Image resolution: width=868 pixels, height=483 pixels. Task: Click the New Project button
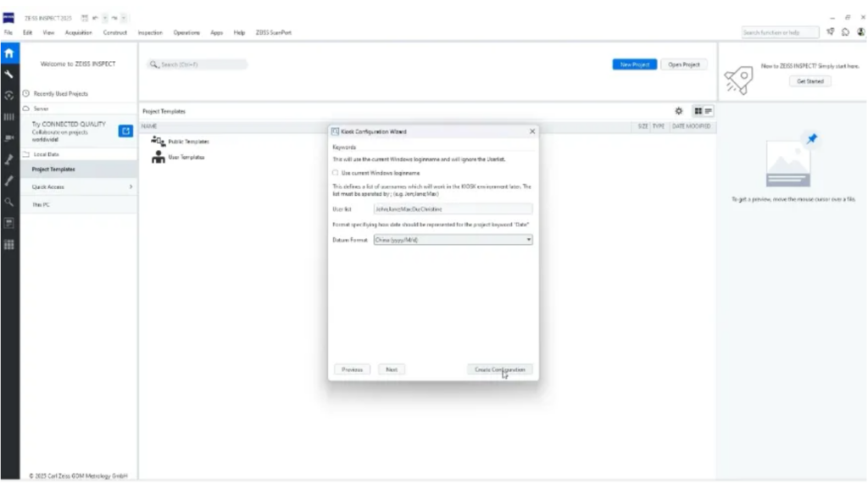click(x=634, y=64)
